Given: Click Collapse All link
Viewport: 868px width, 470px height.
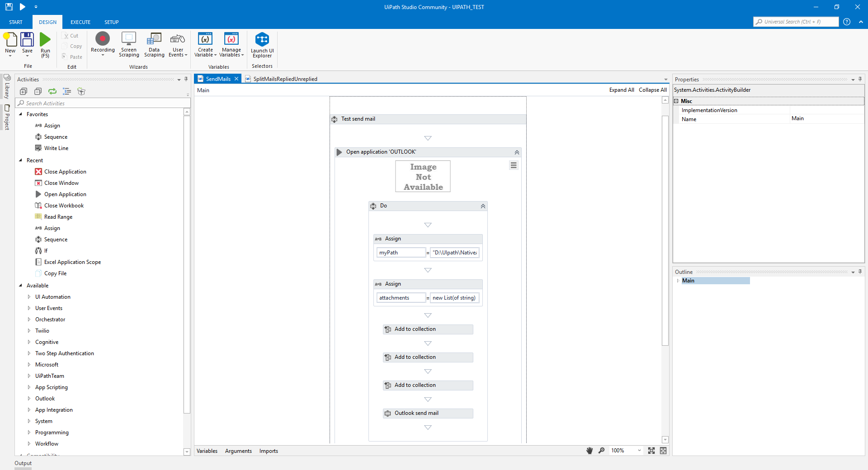Looking at the screenshot, I should click(x=653, y=90).
